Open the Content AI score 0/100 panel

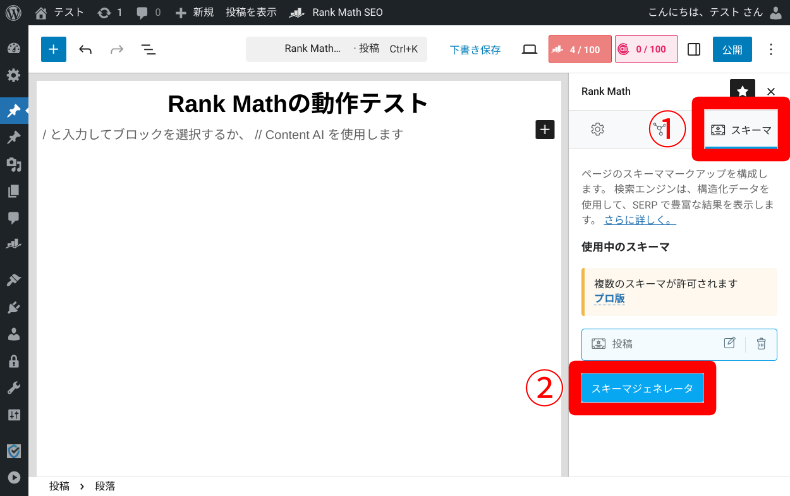pos(645,49)
